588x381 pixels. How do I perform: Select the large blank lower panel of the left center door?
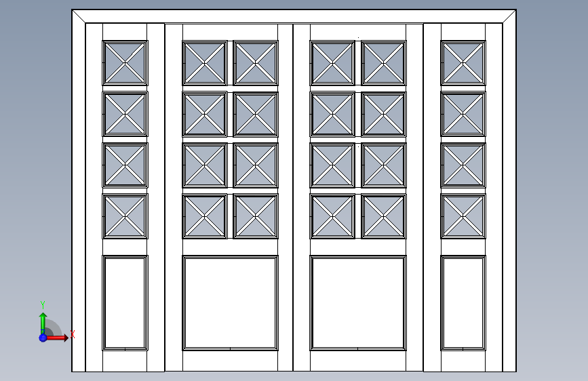coord(231,303)
